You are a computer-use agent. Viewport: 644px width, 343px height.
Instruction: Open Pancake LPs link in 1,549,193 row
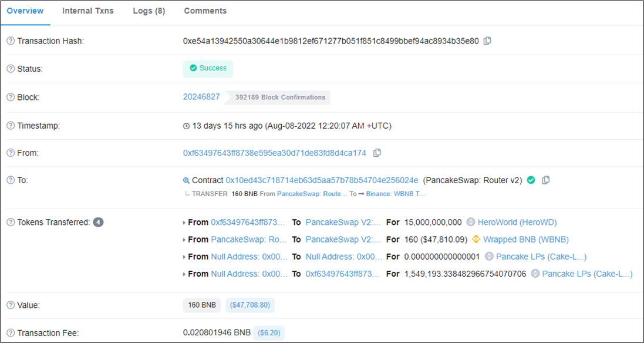tap(587, 273)
